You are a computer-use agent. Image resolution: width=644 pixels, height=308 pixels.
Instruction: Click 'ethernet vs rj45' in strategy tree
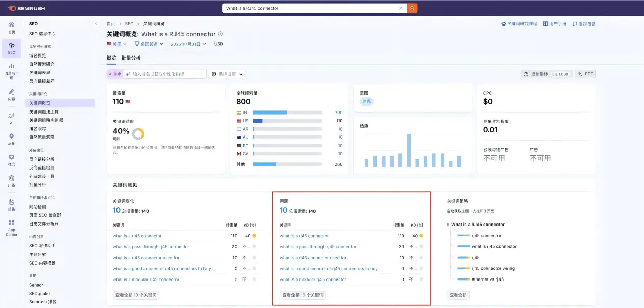[x=487, y=279]
